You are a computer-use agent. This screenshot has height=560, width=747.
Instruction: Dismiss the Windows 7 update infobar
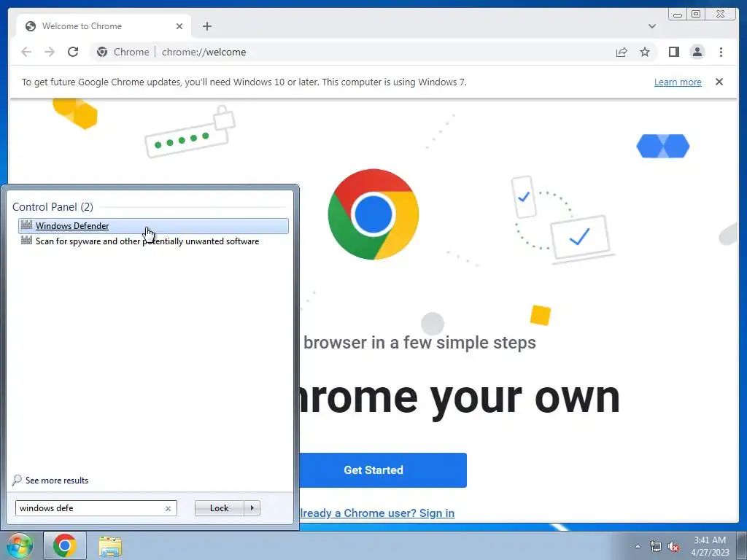719,82
